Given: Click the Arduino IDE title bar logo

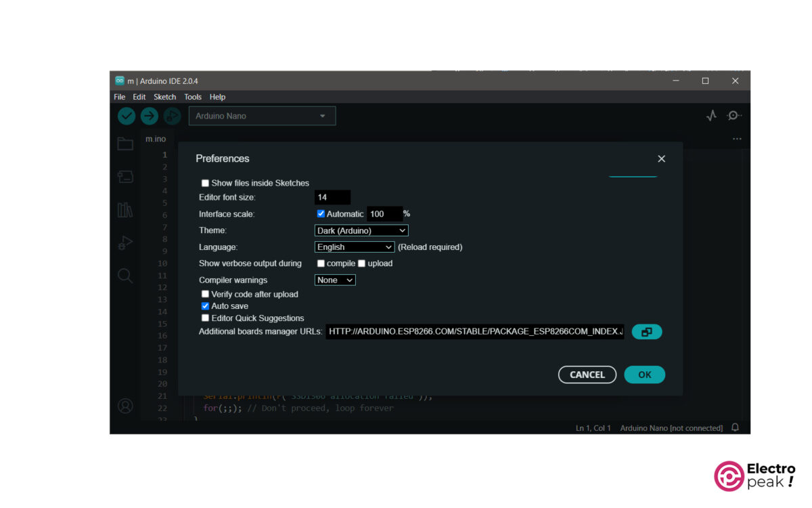Looking at the screenshot, I should pos(120,81).
